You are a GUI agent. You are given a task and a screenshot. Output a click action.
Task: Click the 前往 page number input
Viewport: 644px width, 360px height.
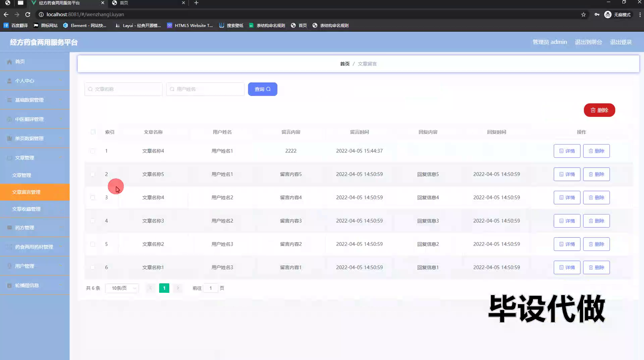pos(211,288)
